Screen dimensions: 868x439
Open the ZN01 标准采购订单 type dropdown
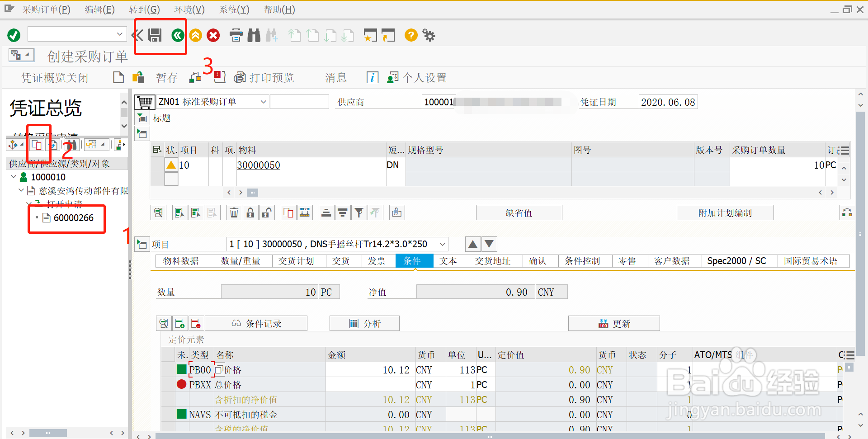coord(263,102)
